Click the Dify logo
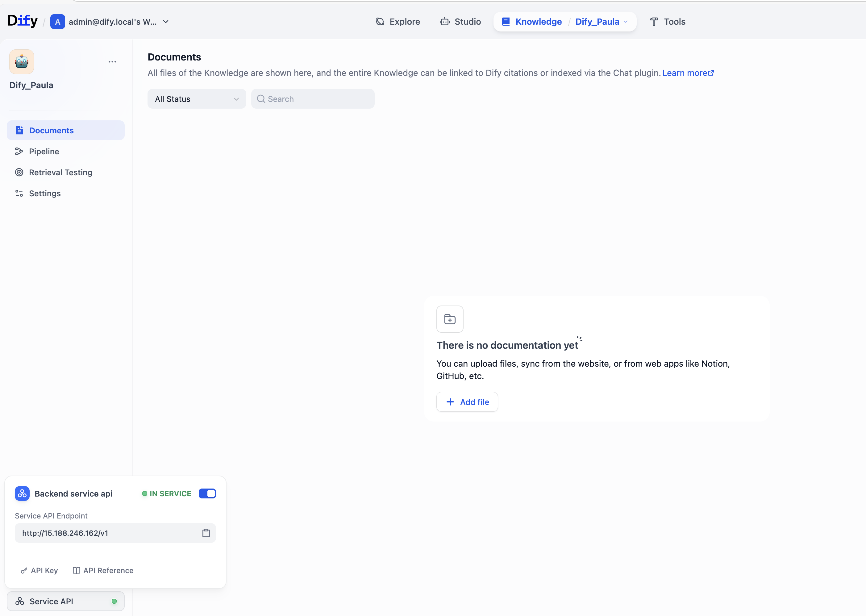 pos(23,21)
